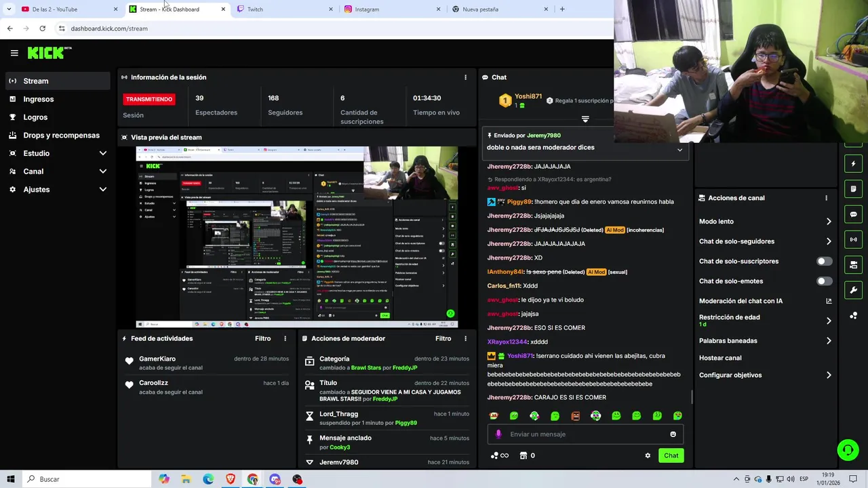Image resolution: width=868 pixels, height=488 pixels.
Task: Expand the pinned message chevron
Action: tap(679, 150)
